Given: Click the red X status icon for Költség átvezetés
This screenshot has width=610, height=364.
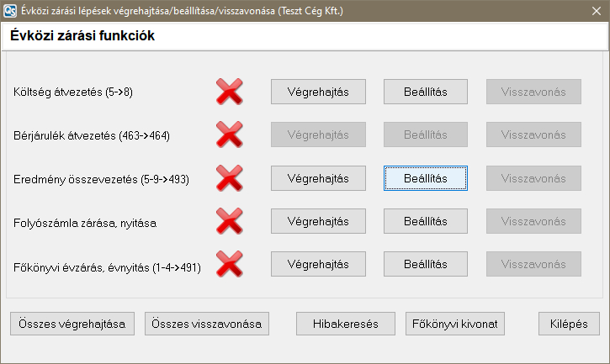Looking at the screenshot, I should pyautogui.click(x=230, y=91).
